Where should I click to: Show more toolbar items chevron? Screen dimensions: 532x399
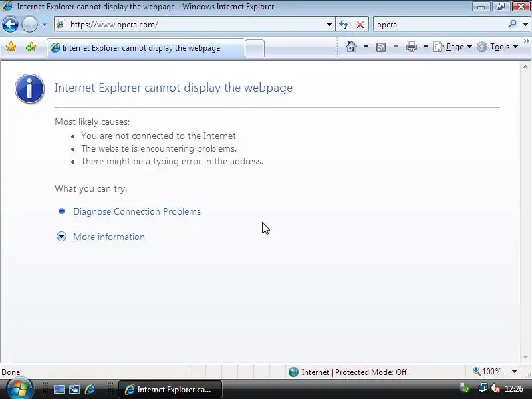coord(527,41)
